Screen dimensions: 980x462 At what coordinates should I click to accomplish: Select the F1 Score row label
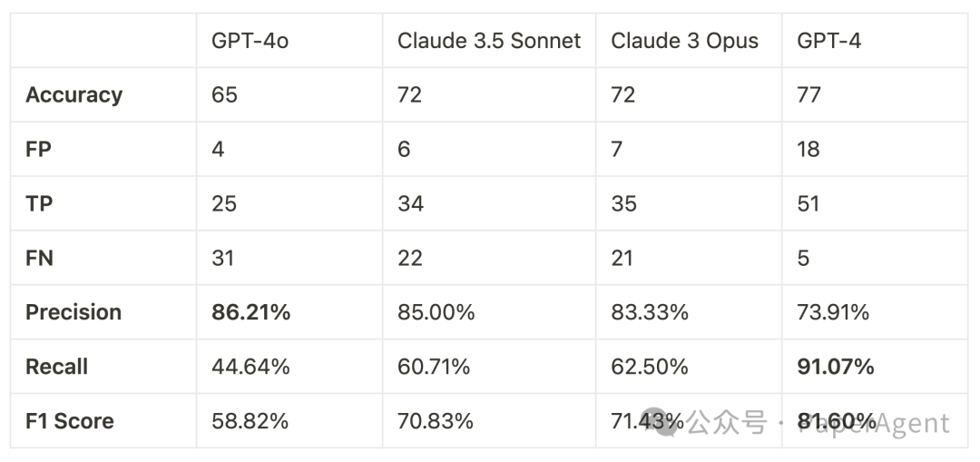70,422
